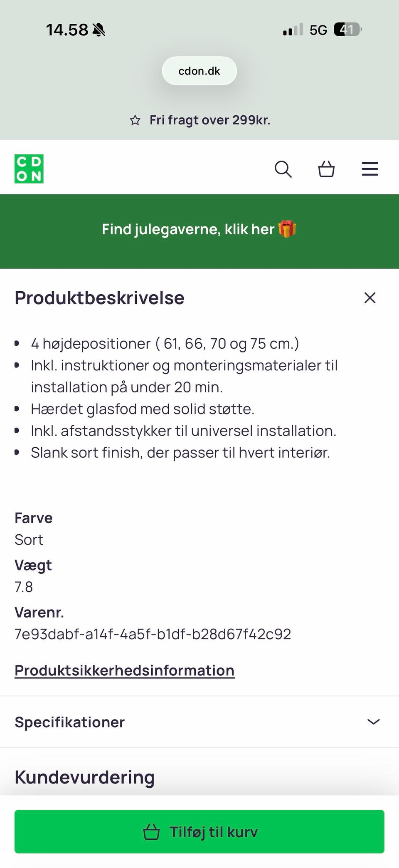Tap the Varenr. product ID text

[x=153, y=634]
